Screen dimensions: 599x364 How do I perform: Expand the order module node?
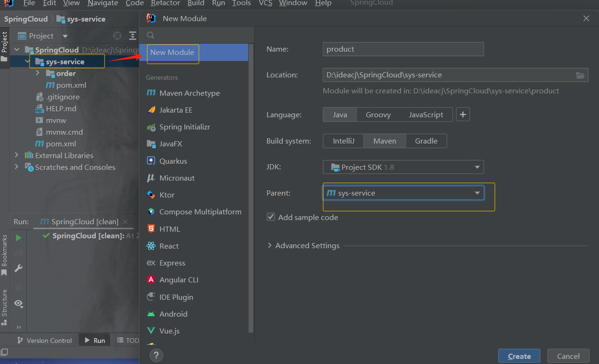click(38, 73)
